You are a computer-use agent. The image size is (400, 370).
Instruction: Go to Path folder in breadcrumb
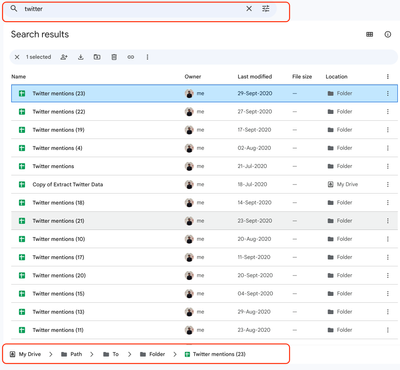72,354
